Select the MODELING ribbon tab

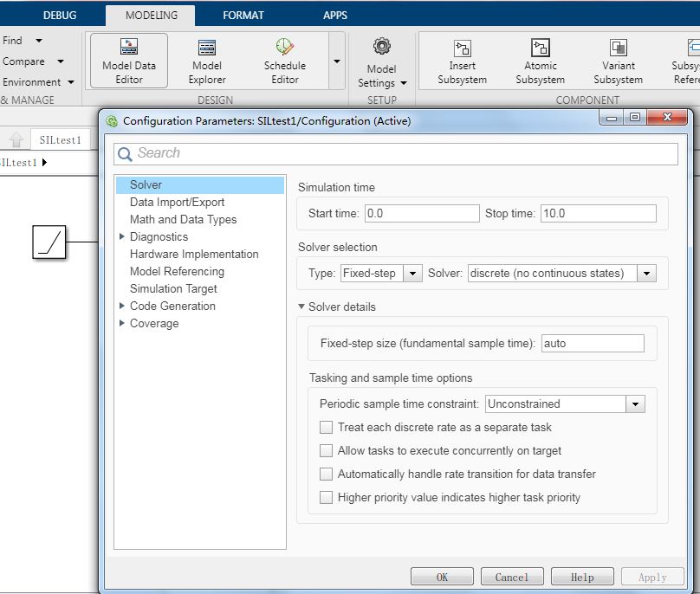(x=152, y=16)
